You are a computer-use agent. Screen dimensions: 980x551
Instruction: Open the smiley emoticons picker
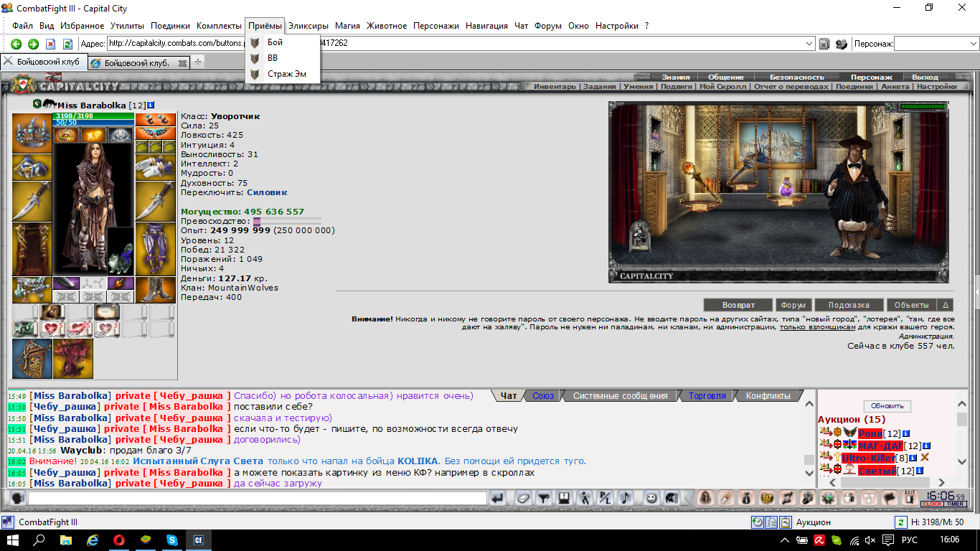pyautogui.click(x=651, y=498)
